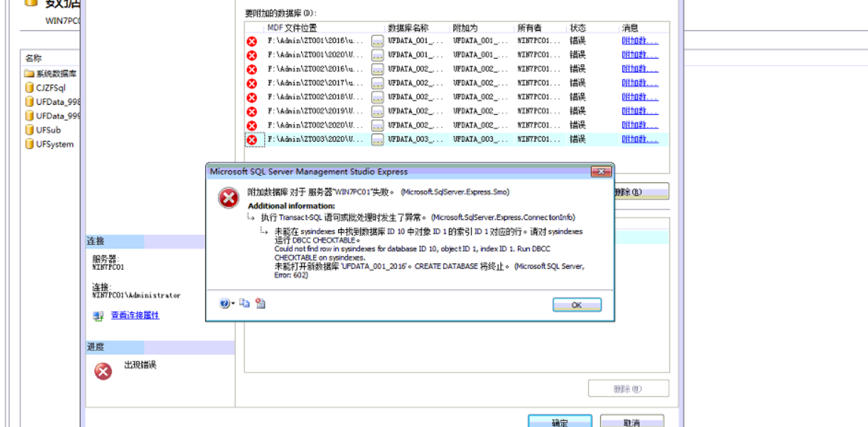Click the error icon on the ZT002\2018 row
The width and height of the screenshot is (868, 427).
tap(252, 97)
